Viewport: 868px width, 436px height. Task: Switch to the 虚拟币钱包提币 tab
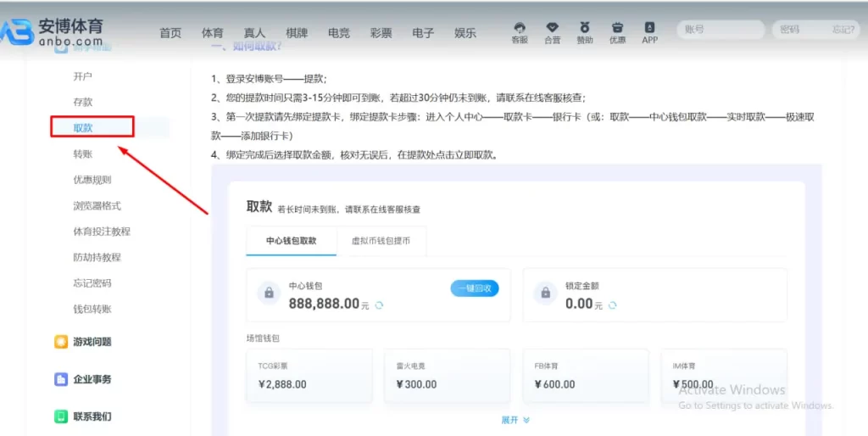[x=381, y=241]
